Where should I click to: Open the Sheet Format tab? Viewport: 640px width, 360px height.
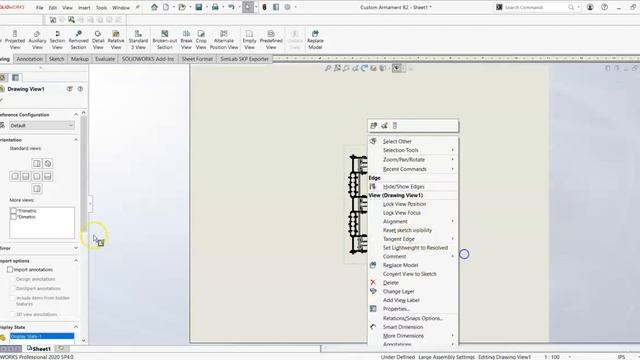[197, 59]
